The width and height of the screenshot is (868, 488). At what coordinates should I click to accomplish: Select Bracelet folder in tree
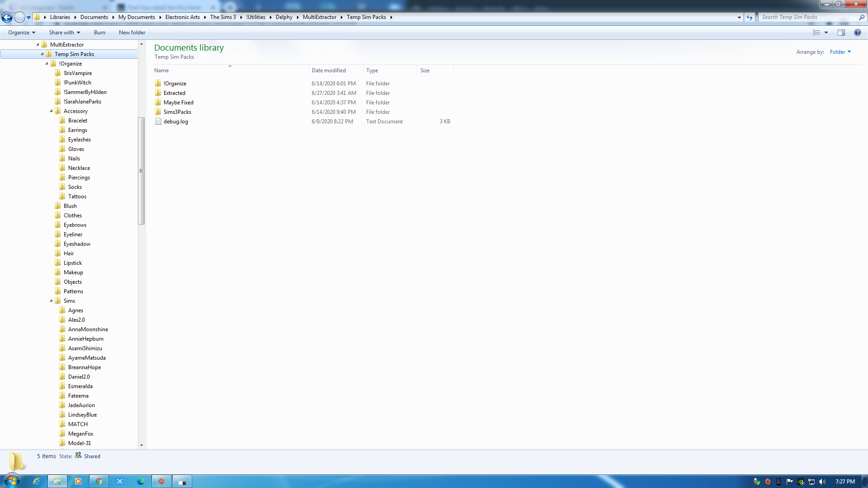click(x=78, y=121)
